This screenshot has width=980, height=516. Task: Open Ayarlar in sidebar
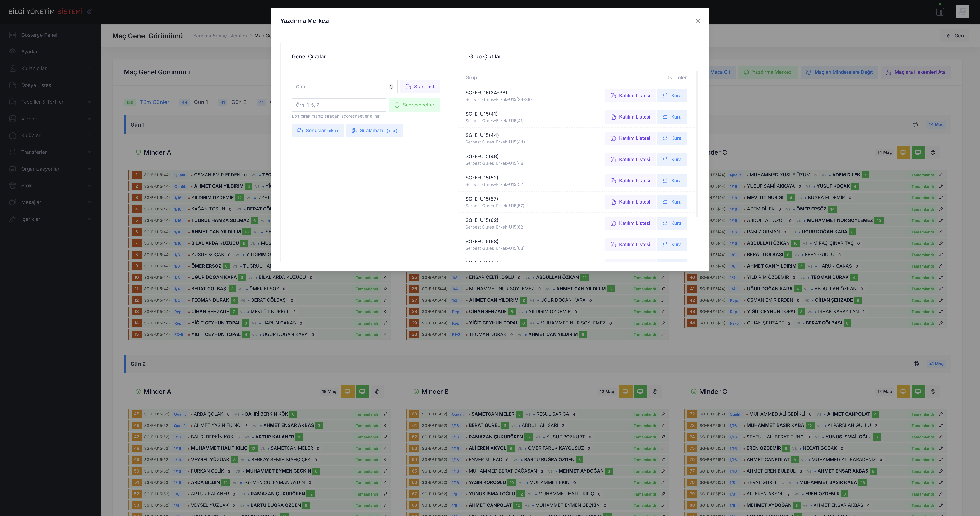[x=50, y=52]
